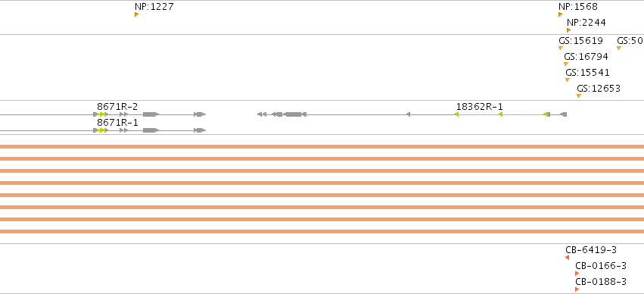The image size is (644, 294).
Task: Click the GS:12653 text label
Action: [599, 89]
